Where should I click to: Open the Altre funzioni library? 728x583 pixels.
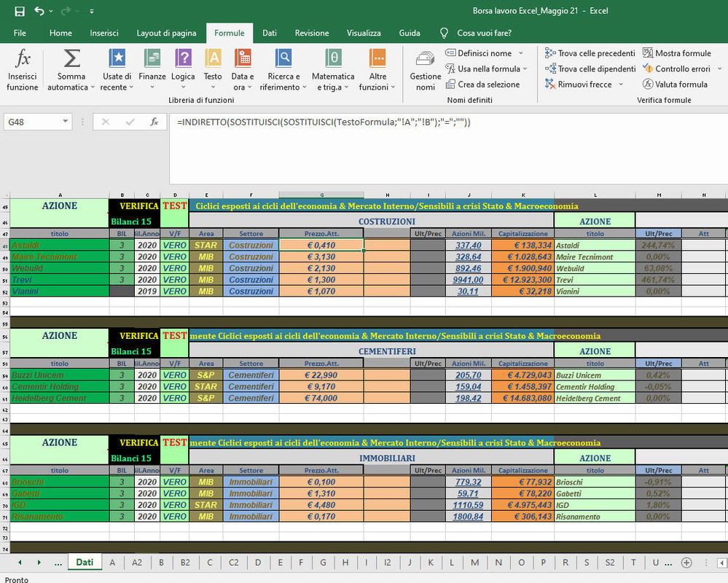click(x=377, y=70)
